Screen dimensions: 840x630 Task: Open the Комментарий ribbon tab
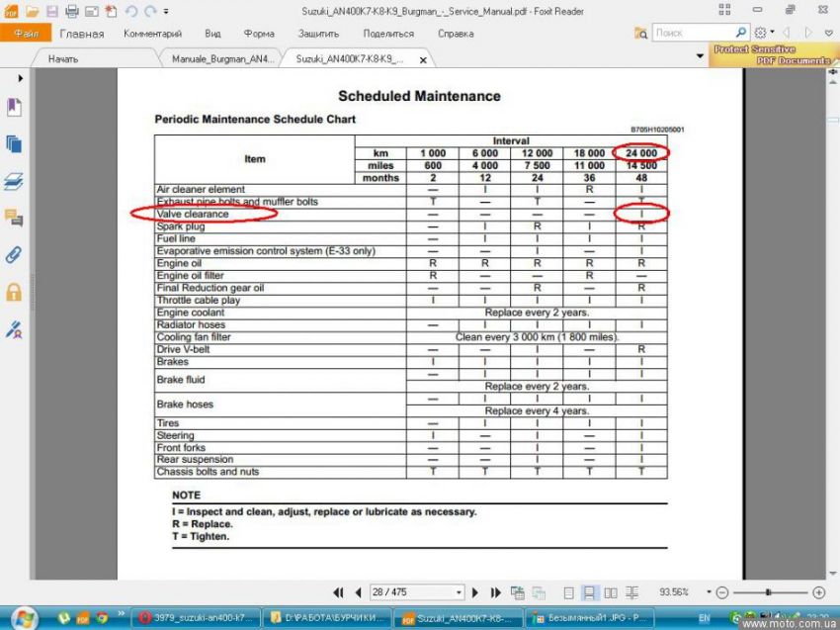152,34
